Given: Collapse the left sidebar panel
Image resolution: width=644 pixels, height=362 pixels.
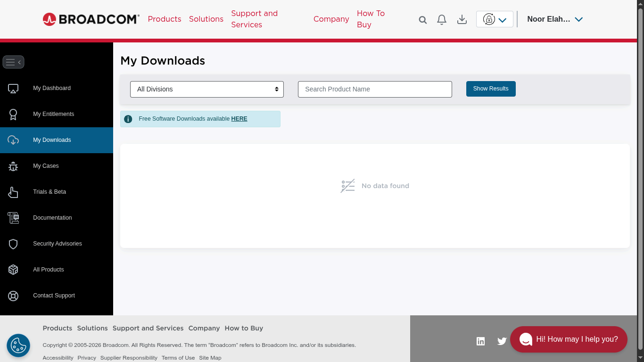Looking at the screenshot, I should pyautogui.click(x=13, y=62).
